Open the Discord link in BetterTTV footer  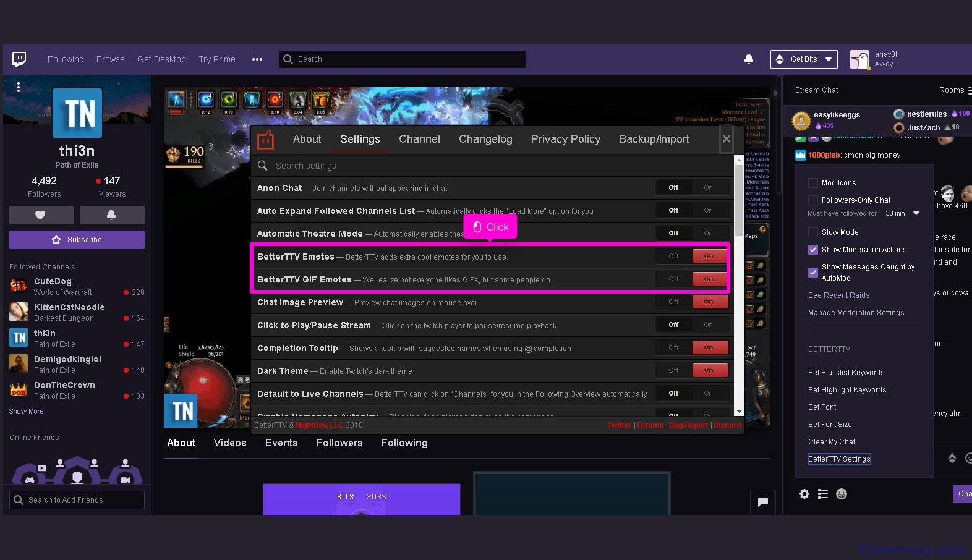(x=727, y=425)
